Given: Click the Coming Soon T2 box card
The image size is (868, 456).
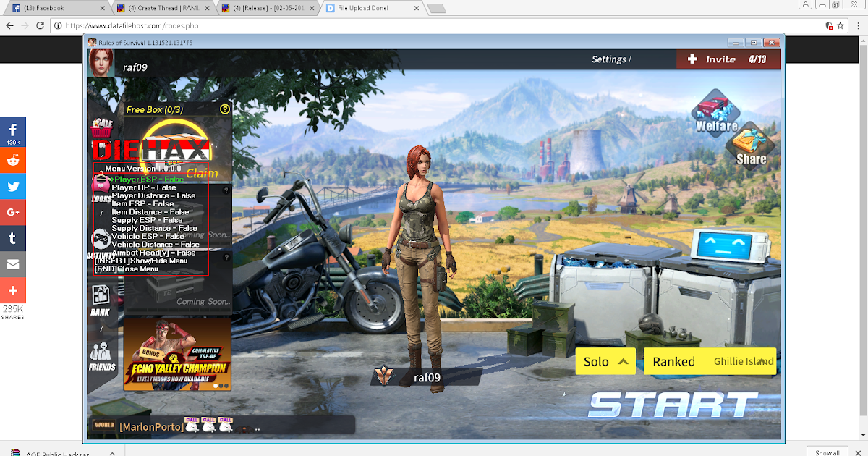Looking at the screenshot, I should pos(179,283).
